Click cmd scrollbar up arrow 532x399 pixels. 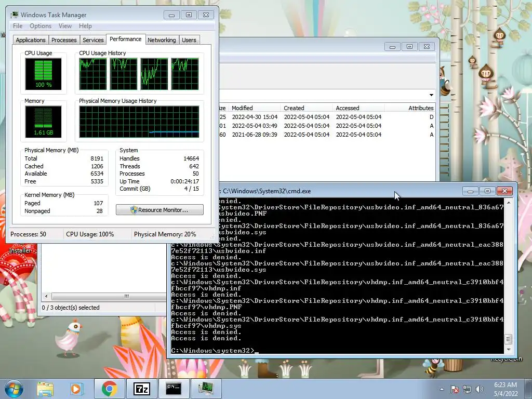[508, 202]
